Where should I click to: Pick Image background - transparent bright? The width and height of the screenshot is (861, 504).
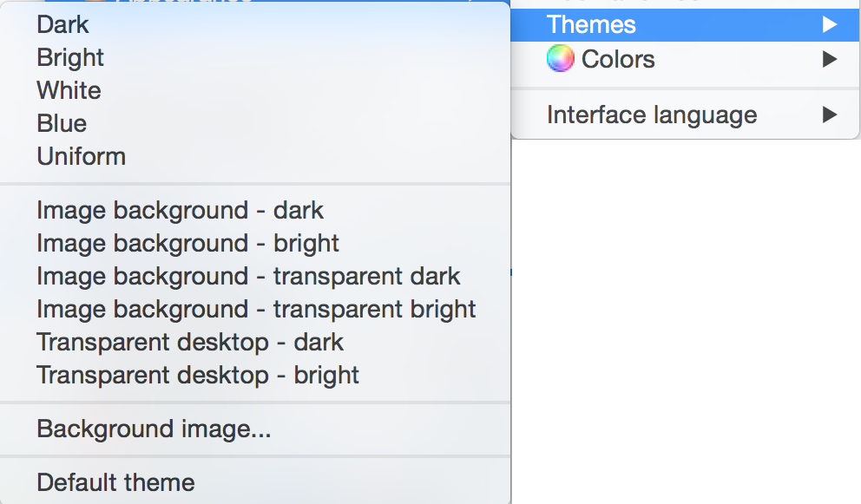click(x=256, y=309)
